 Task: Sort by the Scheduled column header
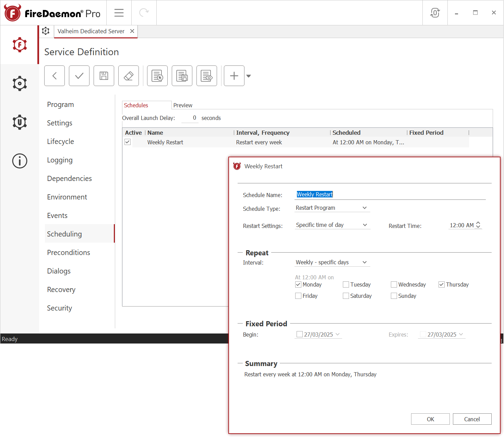[x=369, y=133]
